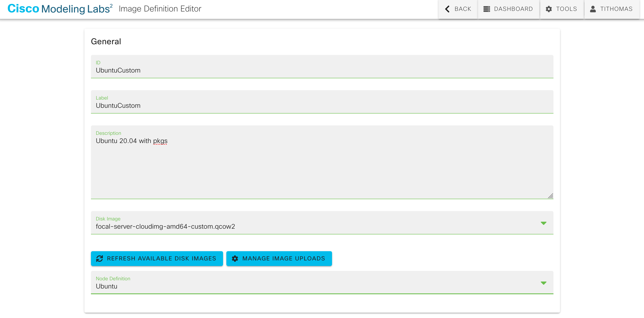This screenshot has width=644, height=318.
Task: Click the user profile person icon
Action: click(x=593, y=9)
